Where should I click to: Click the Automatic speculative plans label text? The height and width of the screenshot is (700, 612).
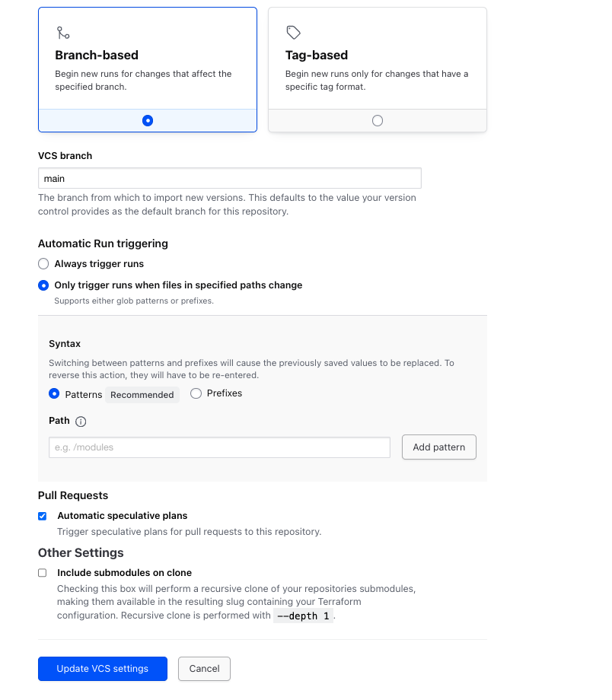(123, 516)
